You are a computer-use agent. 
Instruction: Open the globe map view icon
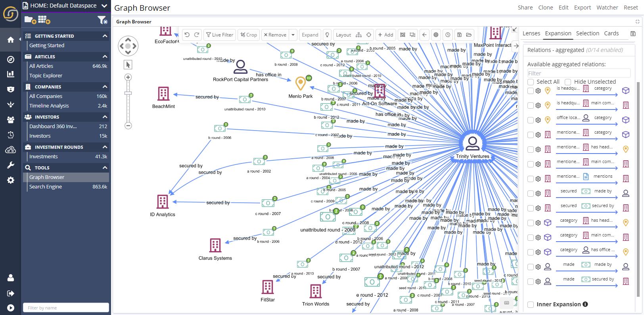[x=436, y=35]
